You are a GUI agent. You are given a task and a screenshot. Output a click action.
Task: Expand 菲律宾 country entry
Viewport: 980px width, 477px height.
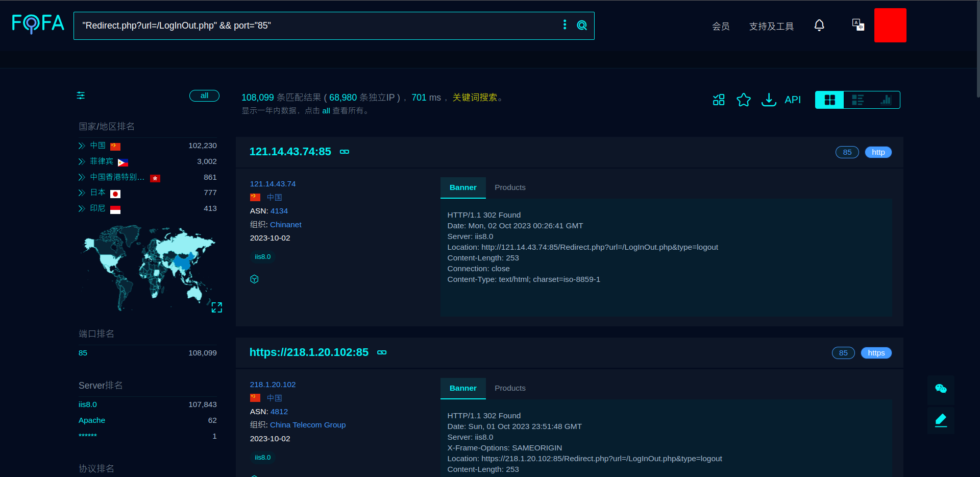pos(81,162)
